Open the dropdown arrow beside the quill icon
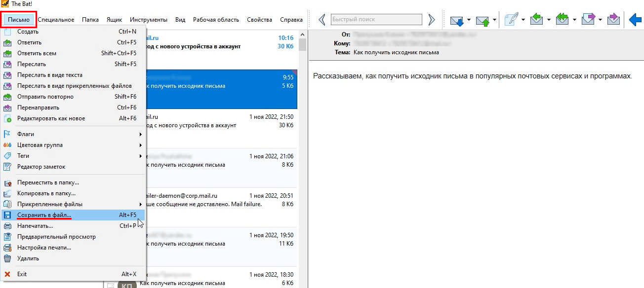The image size is (644, 288). tap(523, 20)
